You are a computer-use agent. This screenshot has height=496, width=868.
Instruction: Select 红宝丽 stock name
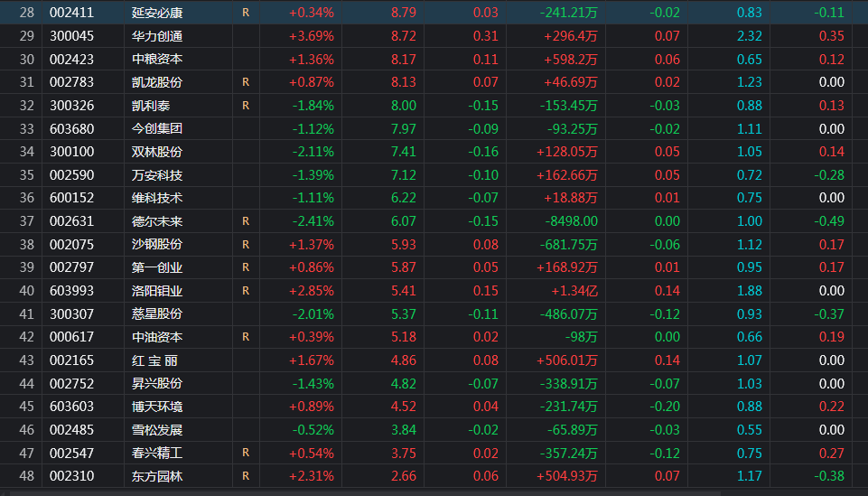pyautogui.click(x=154, y=360)
